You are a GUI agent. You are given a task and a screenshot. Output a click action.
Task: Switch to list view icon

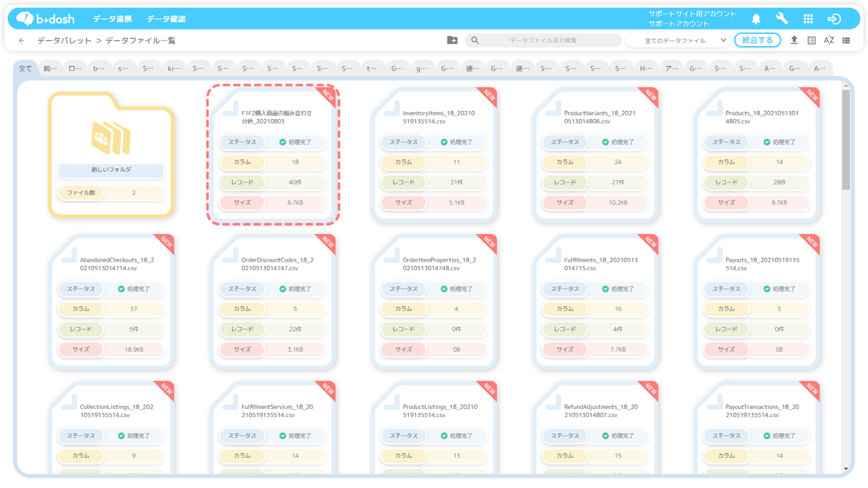coord(846,40)
